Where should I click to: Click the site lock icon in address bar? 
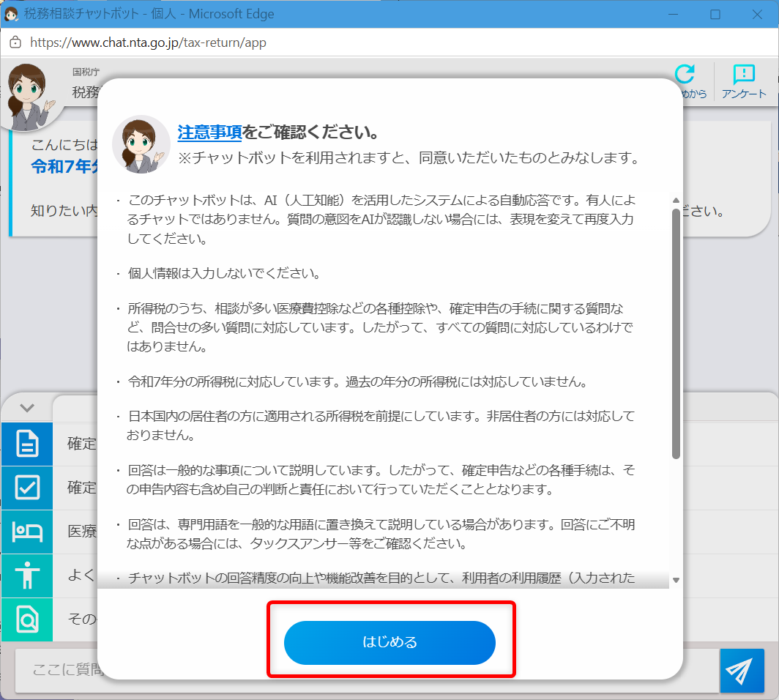[15, 42]
